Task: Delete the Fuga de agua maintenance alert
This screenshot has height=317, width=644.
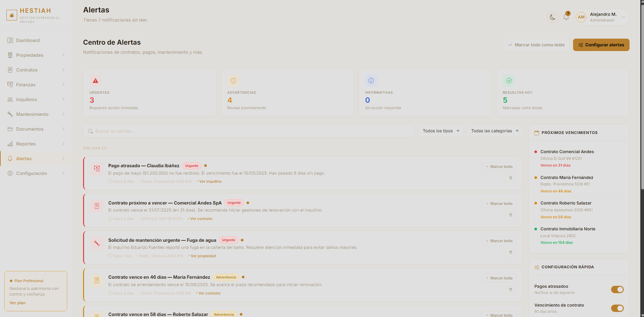Action: pyautogui.click(x=510, y=252)
